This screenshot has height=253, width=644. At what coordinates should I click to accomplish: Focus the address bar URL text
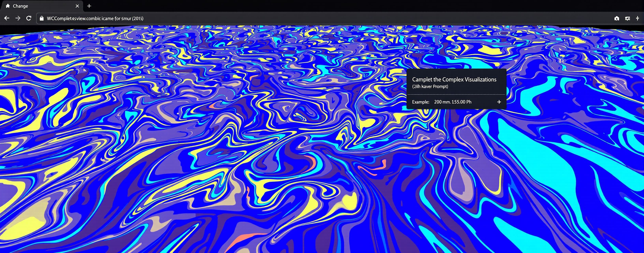click(x=95, y=18)
